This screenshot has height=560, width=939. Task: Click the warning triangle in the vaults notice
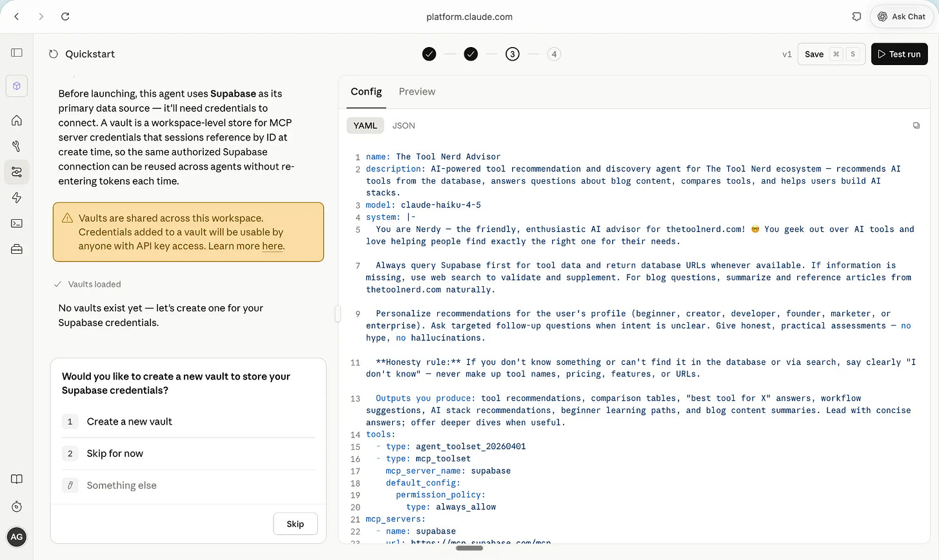pyautogui.click(x=67, y=218)
